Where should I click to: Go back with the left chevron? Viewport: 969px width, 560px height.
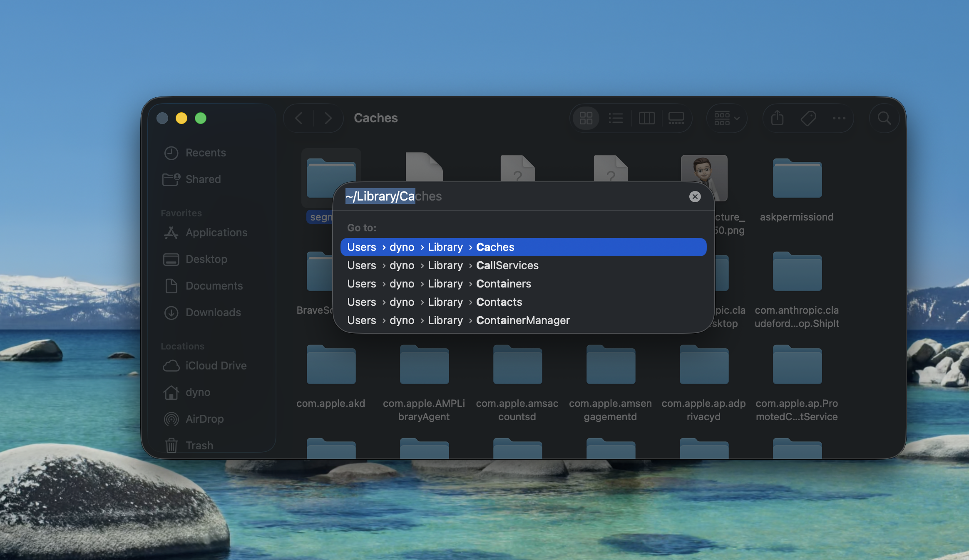click(x=299, y=118)
